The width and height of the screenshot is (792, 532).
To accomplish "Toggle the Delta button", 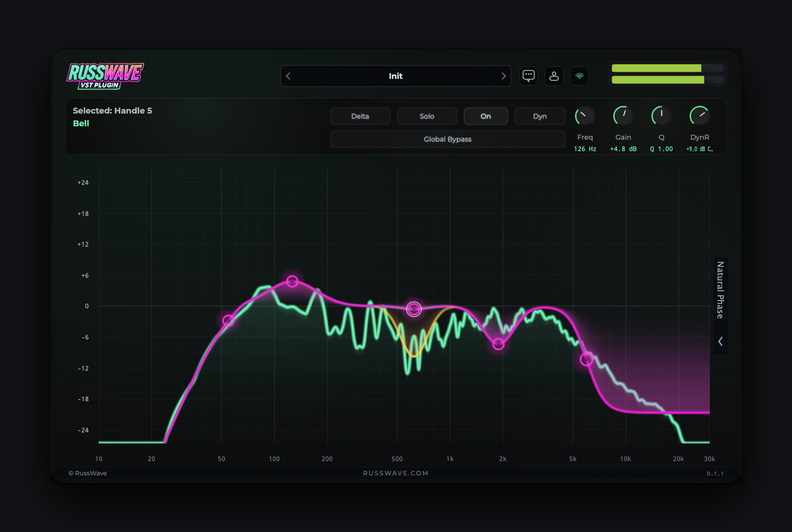I will [360, 116].
